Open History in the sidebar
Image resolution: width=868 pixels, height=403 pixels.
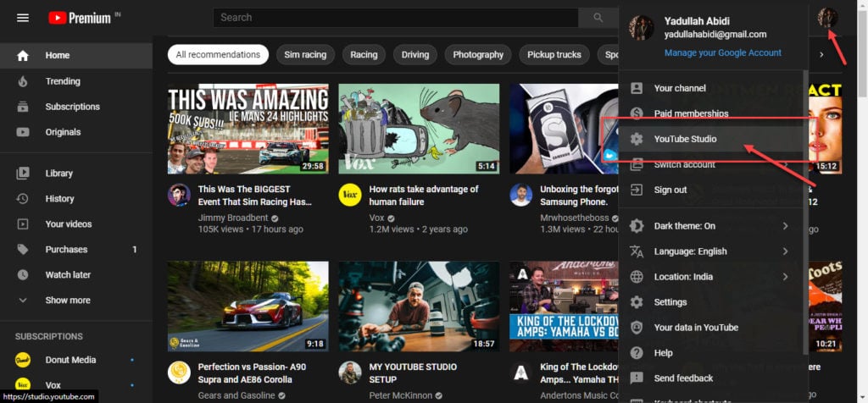click(x=75, y=198)
